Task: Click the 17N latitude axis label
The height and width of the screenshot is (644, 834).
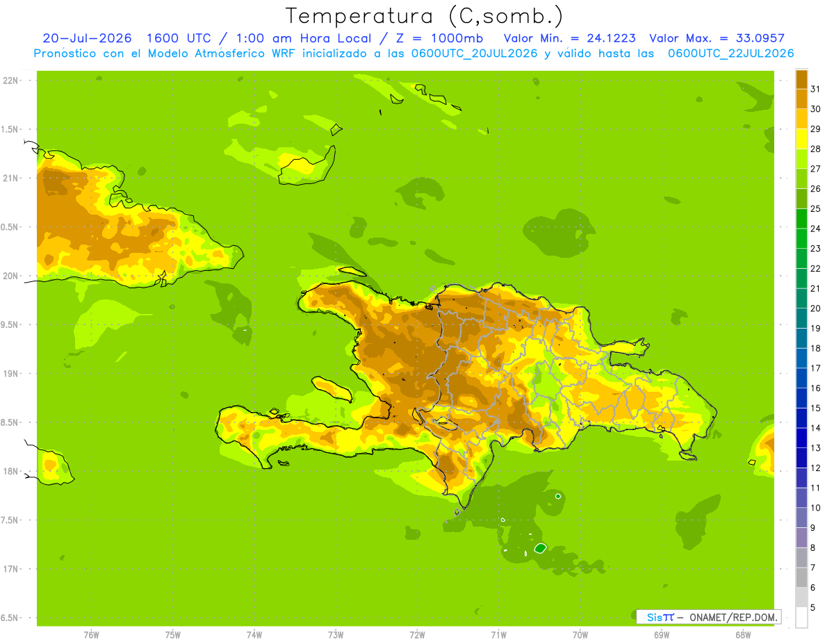Action: tap(10, 569)
